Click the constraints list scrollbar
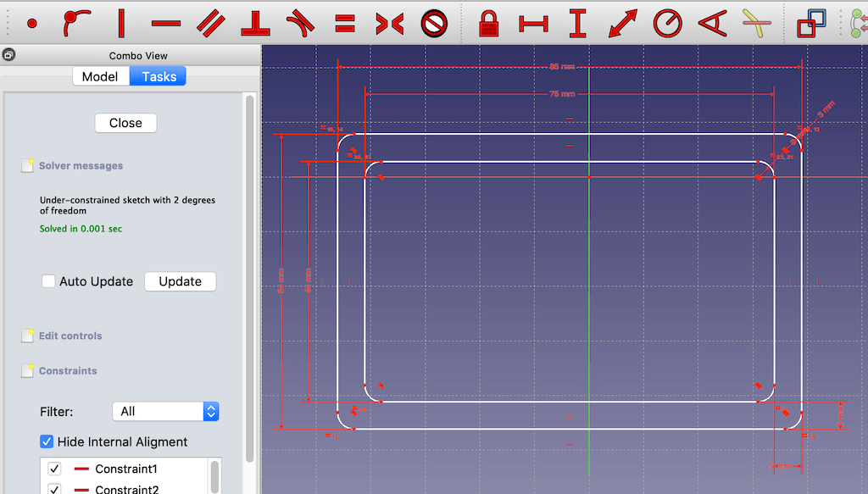Image resolution: width=868 pixels, height=494 pixels. pos(214,477)
